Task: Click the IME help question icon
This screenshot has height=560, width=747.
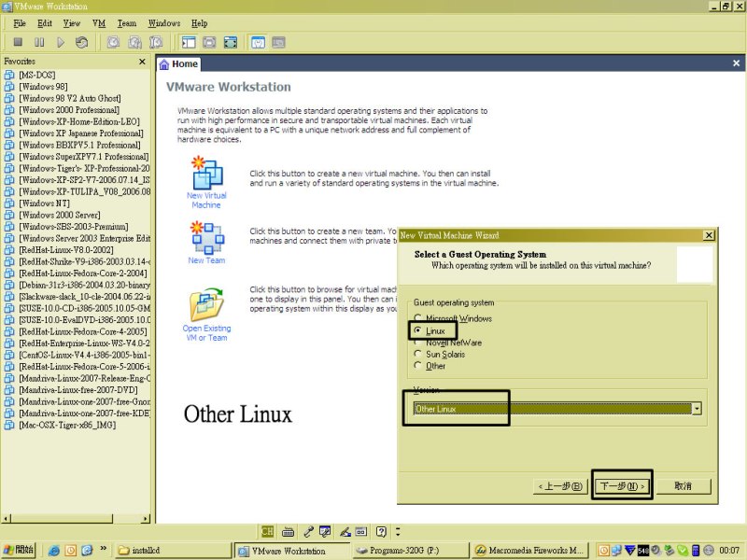Action: point(381,531)
